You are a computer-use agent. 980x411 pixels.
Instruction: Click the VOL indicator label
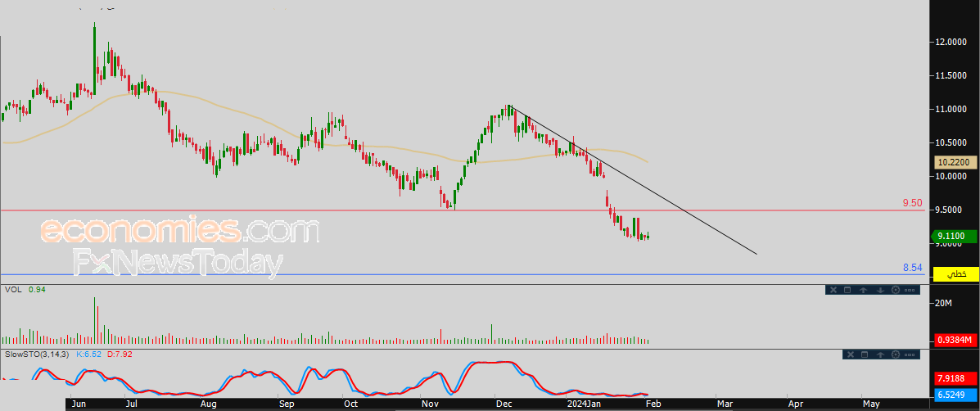point(13,290)
